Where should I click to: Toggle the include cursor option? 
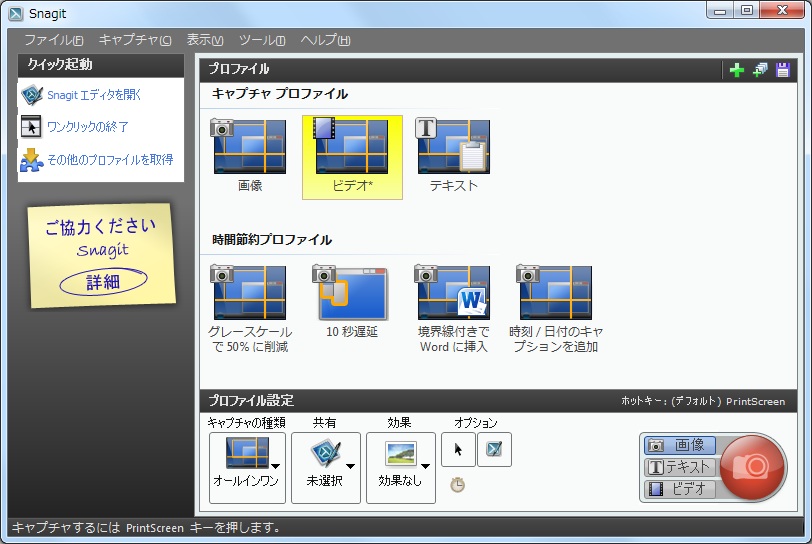coord(458,449)
